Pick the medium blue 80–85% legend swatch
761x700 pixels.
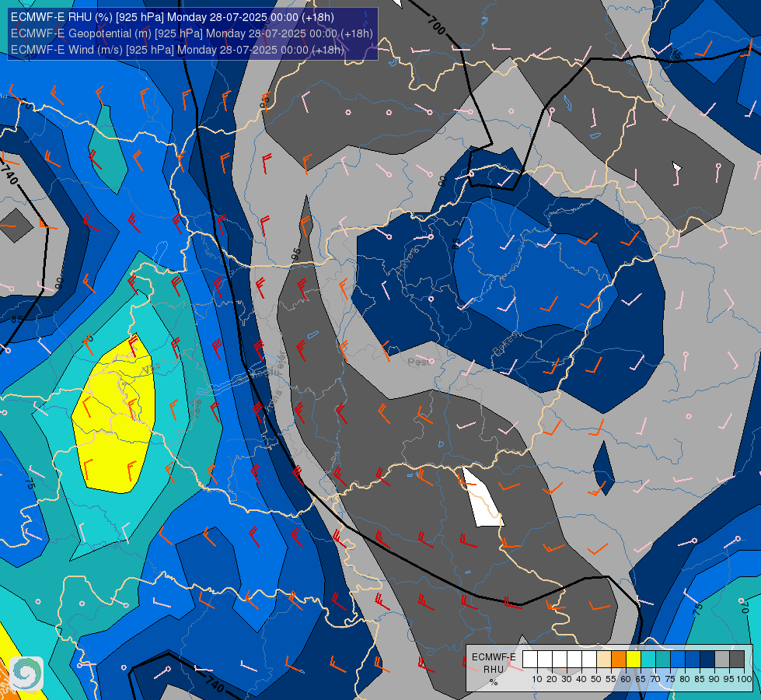(693, 660)
